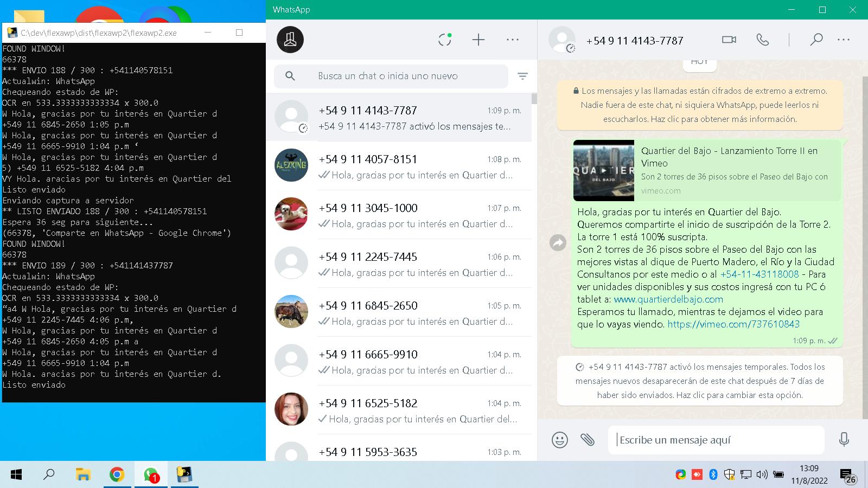868x488 pixels.
Task: Open the notification center with 26 alerts
Action: pyautogui.click(x=848, y=476)
